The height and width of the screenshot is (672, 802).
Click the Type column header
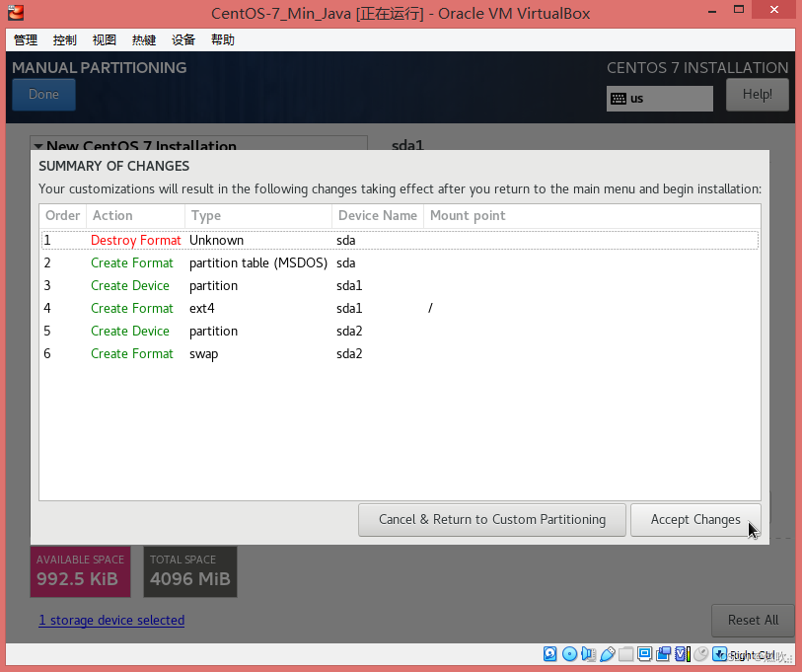tap(258, 215)
